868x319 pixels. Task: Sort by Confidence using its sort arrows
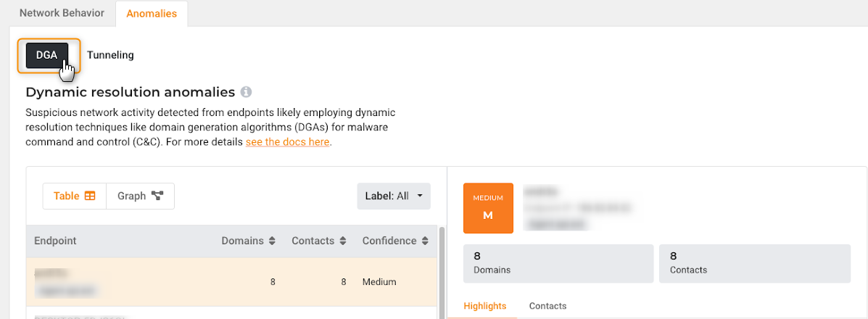[x=425, y=241]
